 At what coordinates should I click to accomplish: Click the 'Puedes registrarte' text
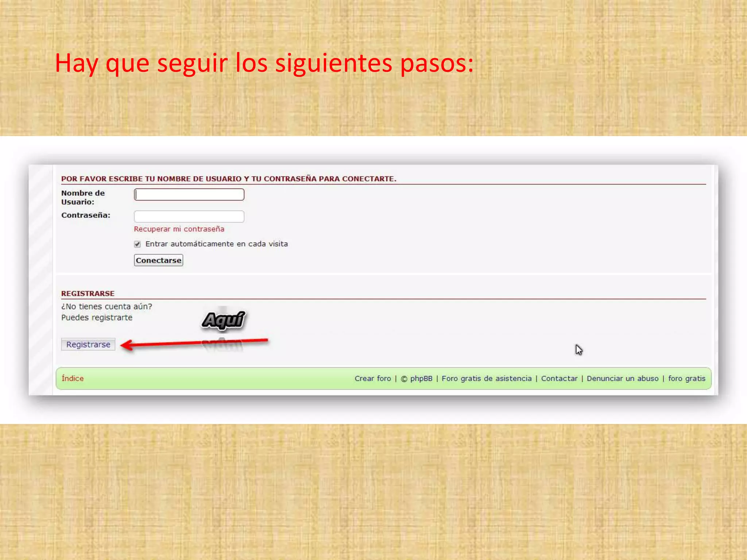(97, 318)
